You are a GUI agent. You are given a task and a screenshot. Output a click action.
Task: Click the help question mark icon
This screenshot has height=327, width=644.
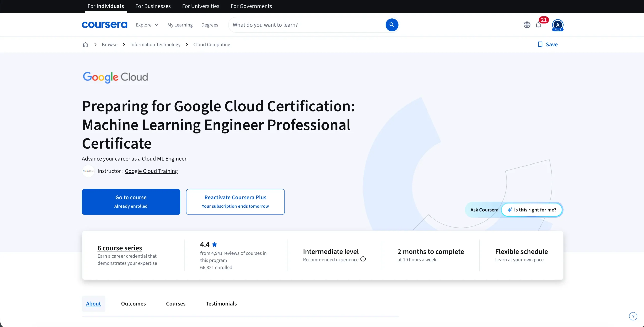(x=633, y=316)
